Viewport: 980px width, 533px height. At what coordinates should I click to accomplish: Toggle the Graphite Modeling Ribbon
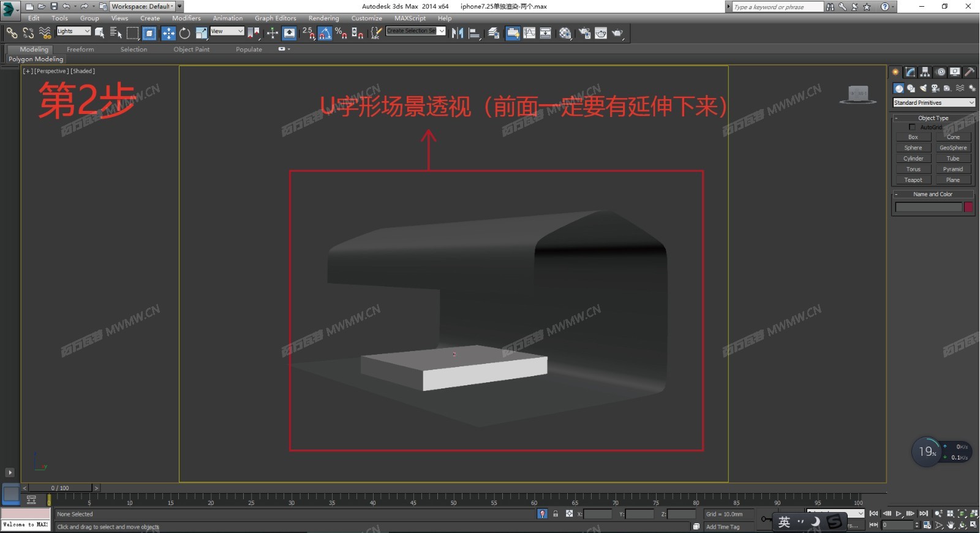[513, 33]
